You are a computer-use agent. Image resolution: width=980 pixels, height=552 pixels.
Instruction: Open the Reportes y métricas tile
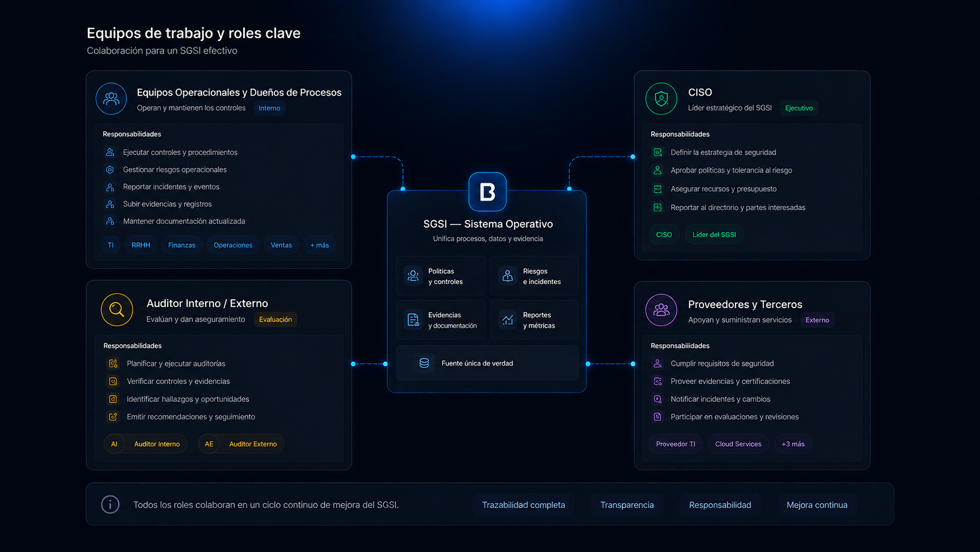[535, 320]
